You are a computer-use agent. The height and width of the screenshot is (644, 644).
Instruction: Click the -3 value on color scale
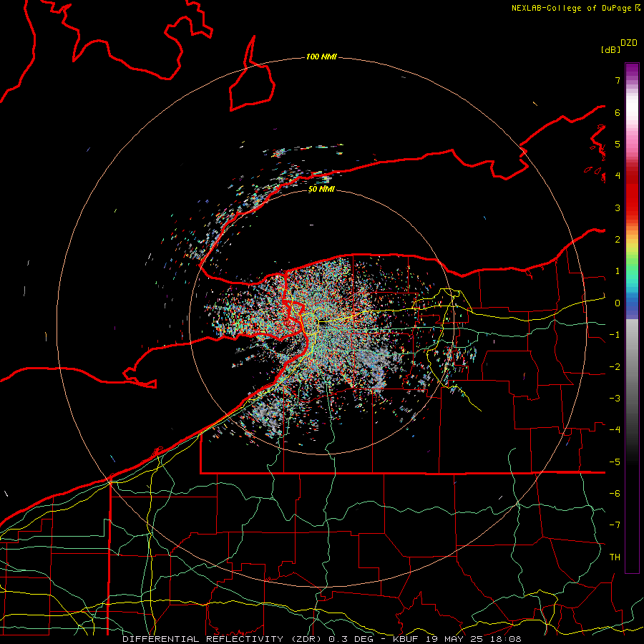615,399
